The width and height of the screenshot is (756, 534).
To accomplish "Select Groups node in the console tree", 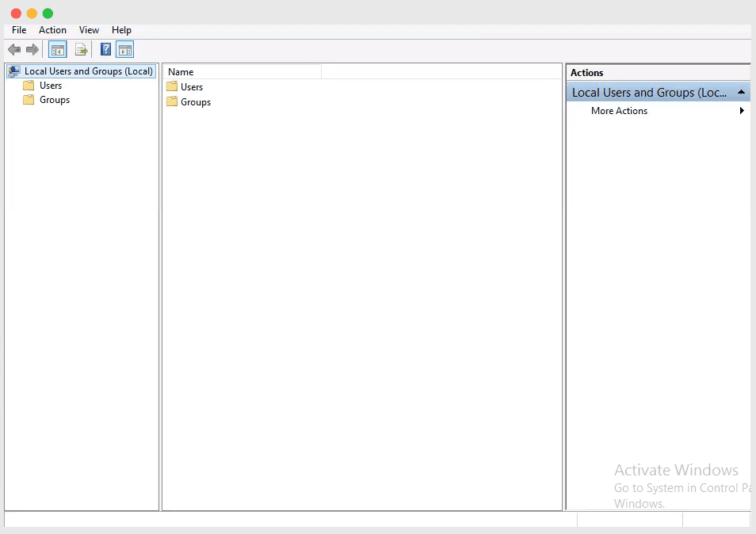I will coord(55,100).
